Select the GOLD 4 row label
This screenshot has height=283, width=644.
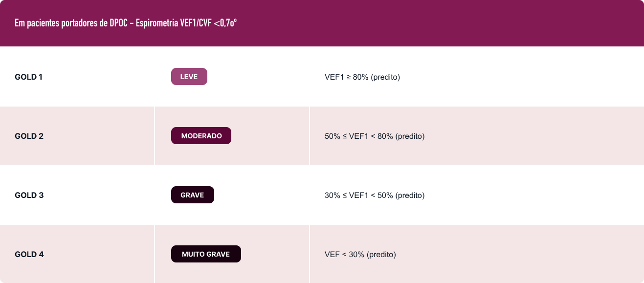(29, 254)
